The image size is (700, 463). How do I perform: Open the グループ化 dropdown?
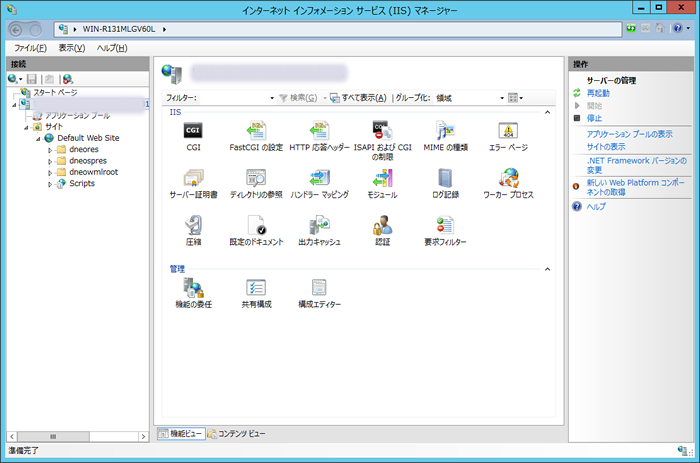click(x=502, y=98)
